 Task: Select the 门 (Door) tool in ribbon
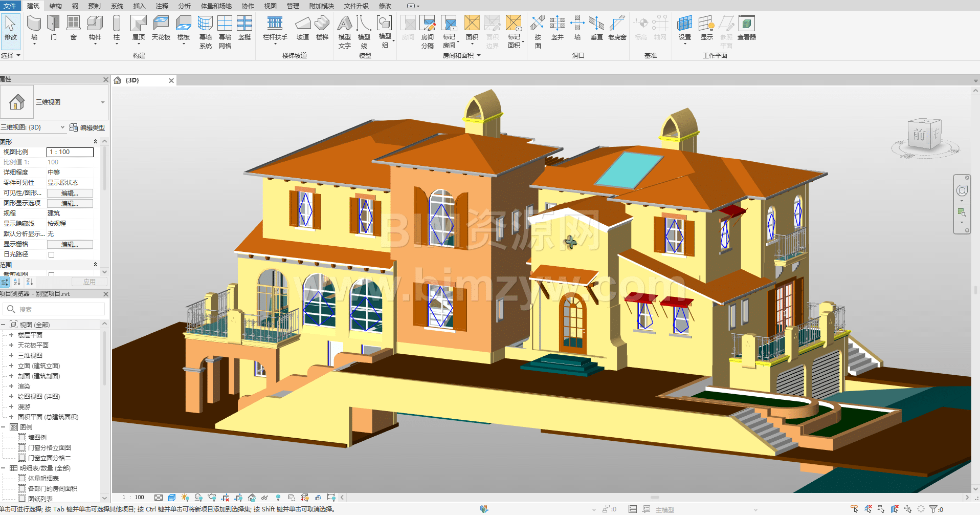click(x=54, y=28)
